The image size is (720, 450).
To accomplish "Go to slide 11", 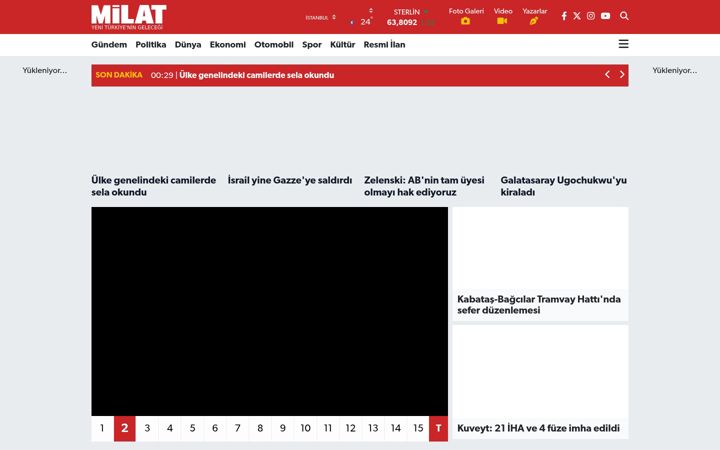I will (328, 428).
